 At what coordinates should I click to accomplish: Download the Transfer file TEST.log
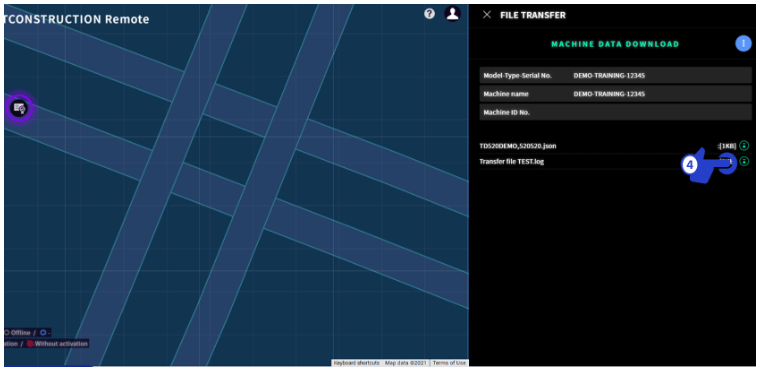coord(744,162)
